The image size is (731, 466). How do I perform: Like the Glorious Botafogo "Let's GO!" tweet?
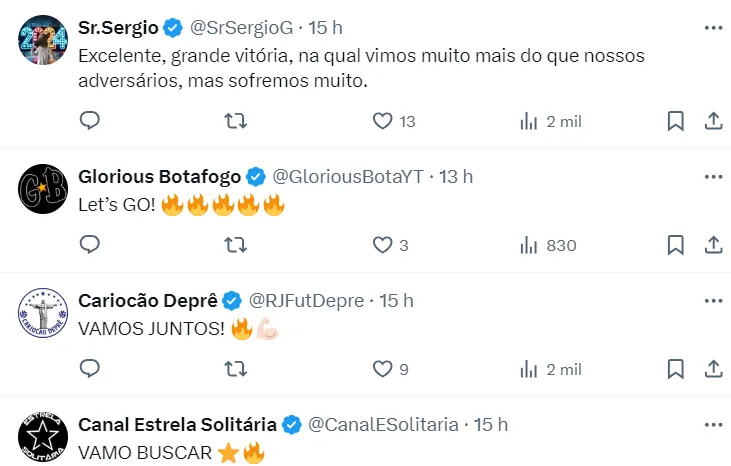point(381,245)
